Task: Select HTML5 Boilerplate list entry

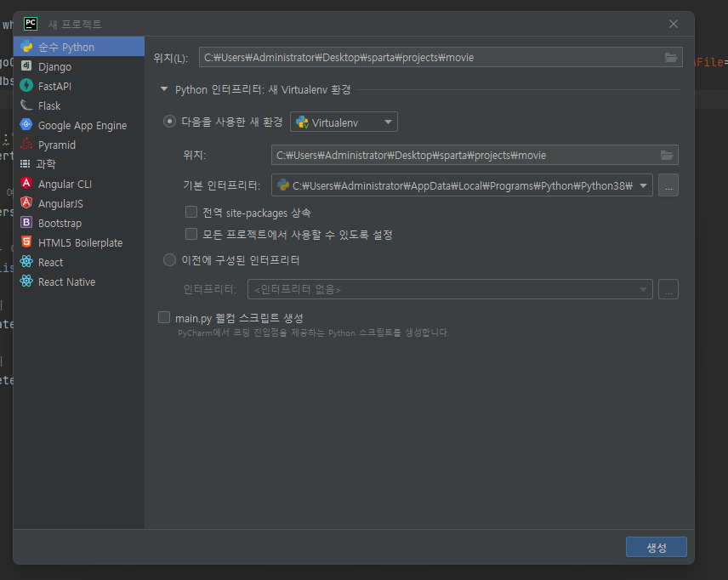Action: click(79, 242)
